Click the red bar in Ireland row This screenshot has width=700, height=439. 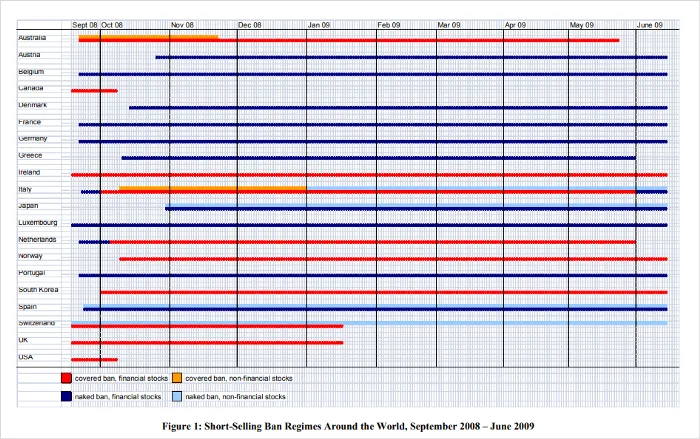pyautogui.click(x=369, y=175)
